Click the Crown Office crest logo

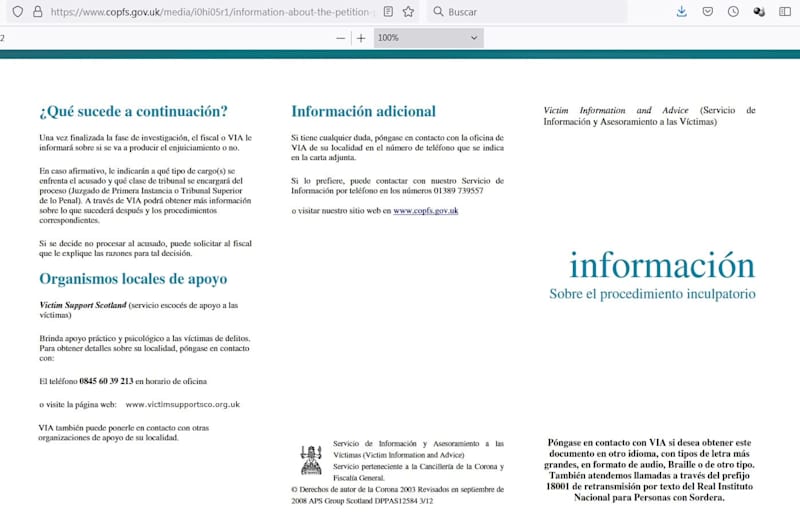point(311,460)
